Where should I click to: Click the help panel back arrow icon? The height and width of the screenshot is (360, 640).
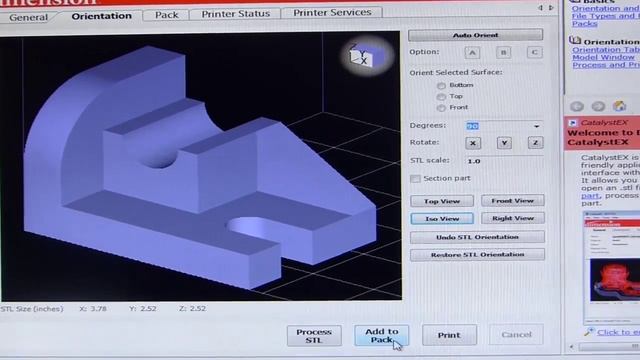tap(577, 107)
